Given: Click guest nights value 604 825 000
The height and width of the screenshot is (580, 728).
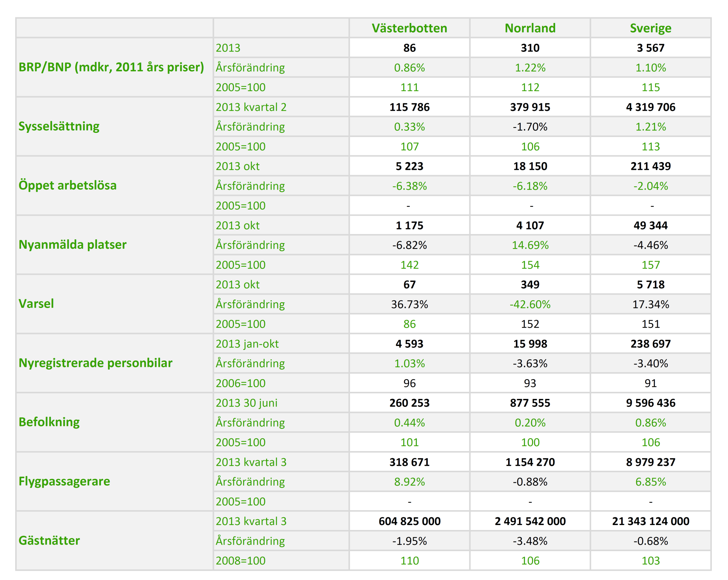Looking at the screenshot, I should coord(409,522).
